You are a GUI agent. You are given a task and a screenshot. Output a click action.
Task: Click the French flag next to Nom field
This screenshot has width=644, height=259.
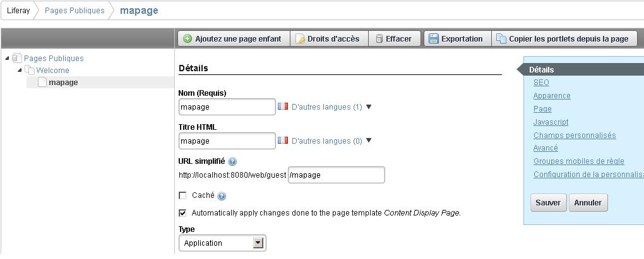click(283, 107)
